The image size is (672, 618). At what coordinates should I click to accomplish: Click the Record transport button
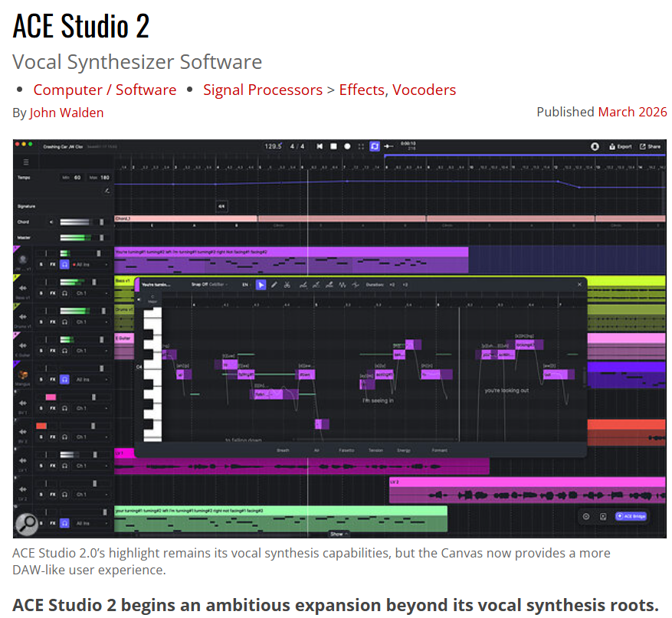347,146
